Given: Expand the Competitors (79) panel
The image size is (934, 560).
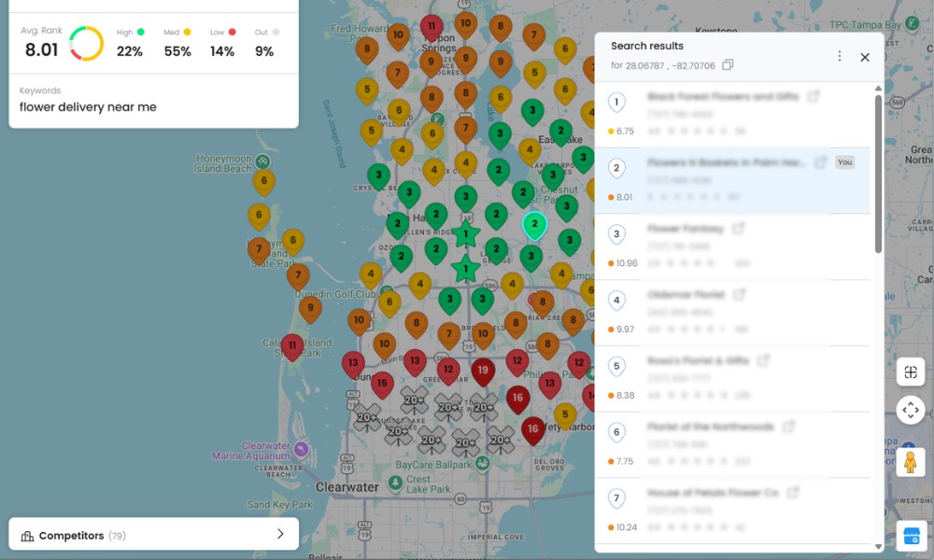Looking at the screenshot, I should 154,535.
